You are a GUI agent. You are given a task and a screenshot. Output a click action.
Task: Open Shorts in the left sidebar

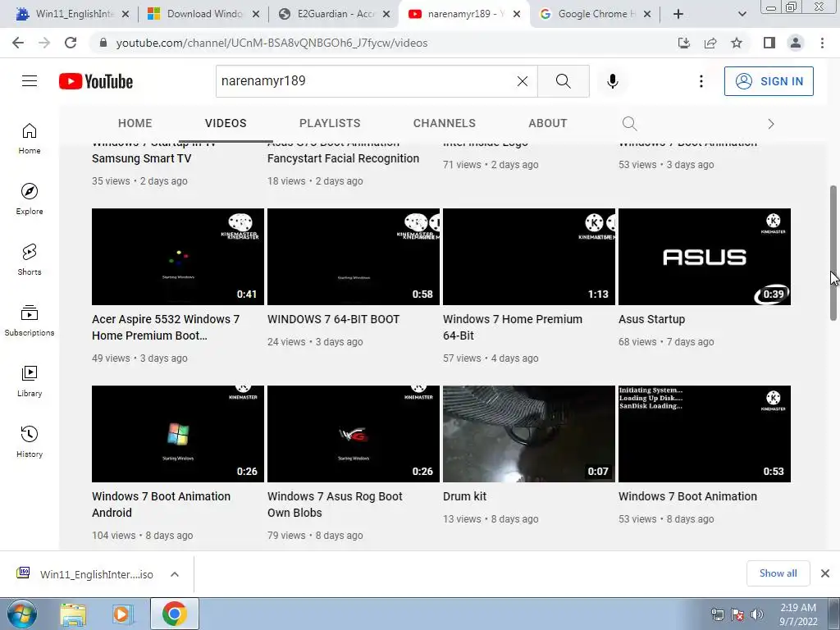30,260
